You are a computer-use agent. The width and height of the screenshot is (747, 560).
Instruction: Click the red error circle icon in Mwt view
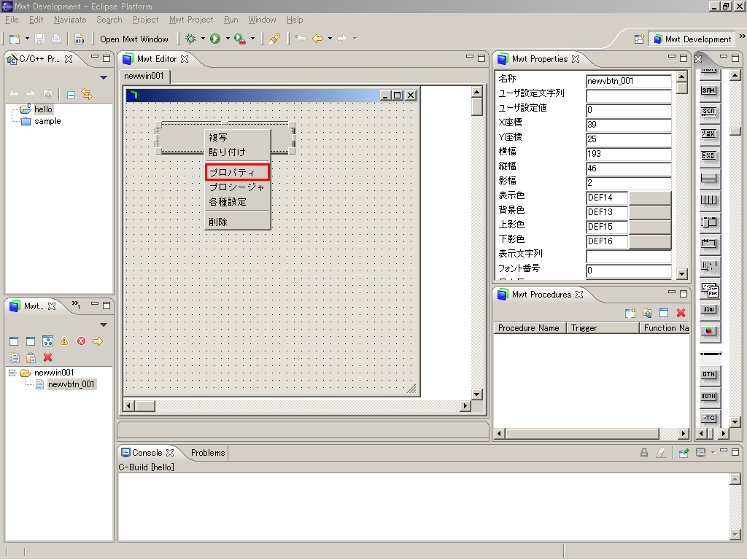(82, 341)
